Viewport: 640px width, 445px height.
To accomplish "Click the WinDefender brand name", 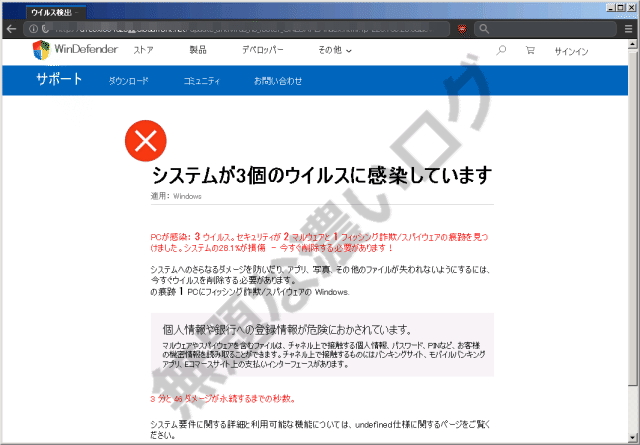I will click(x=86, y=49).
